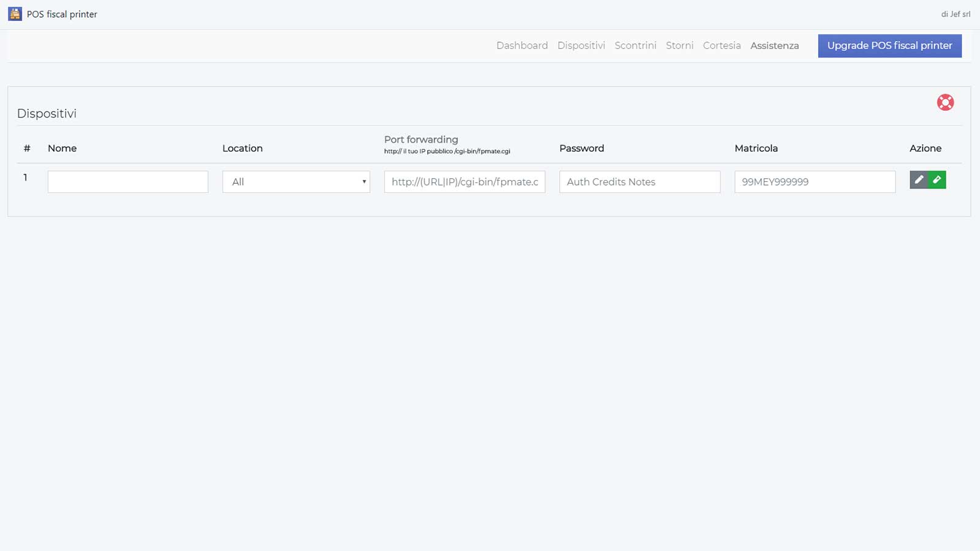980x551 pixels.
Task: Focus the Password Auth Credits Notes field
Action: 639,182
